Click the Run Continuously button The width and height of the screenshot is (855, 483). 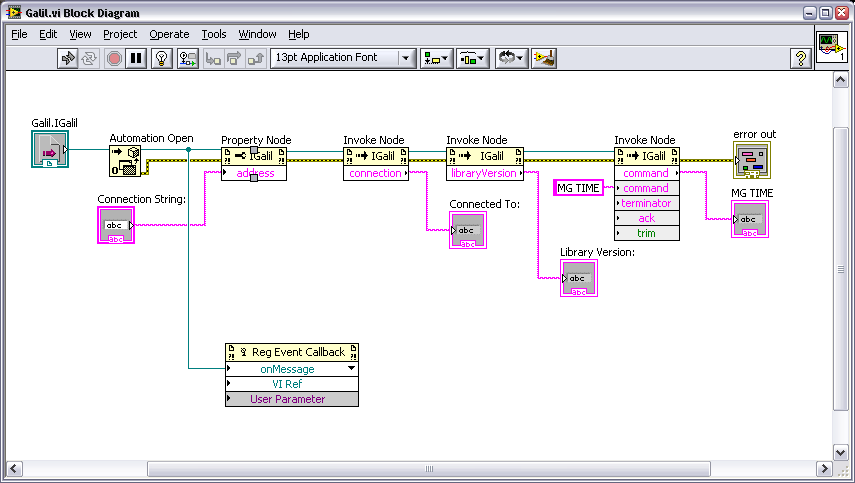[89, 58]
